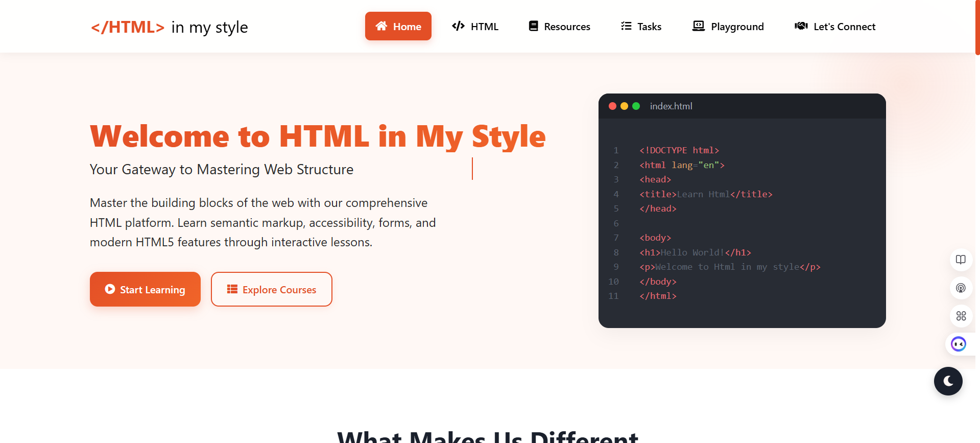Click the monitor icon beside Playground
Image resolution: width=980 pixels, height=443 pixels.
click(x=698, y=26)
